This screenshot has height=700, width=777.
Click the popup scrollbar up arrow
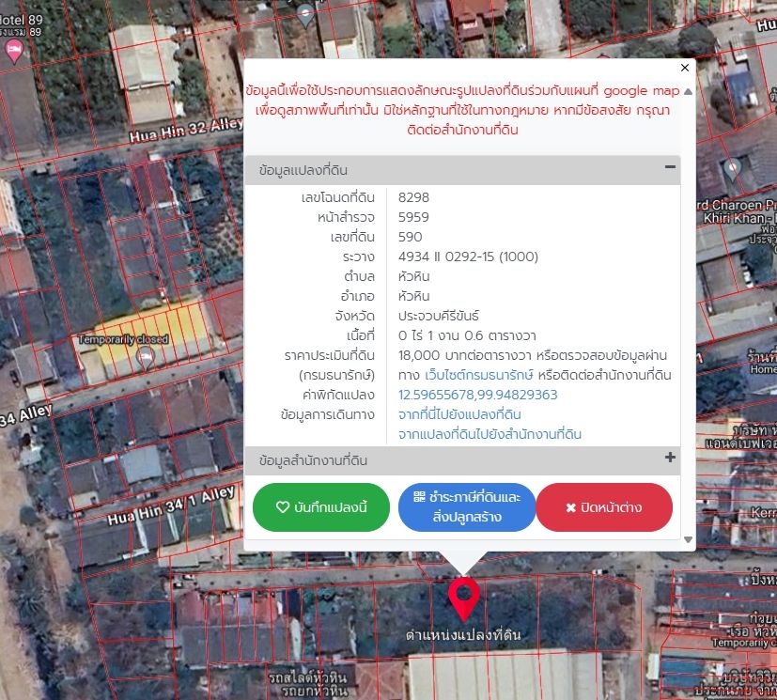tap(688, 92)
